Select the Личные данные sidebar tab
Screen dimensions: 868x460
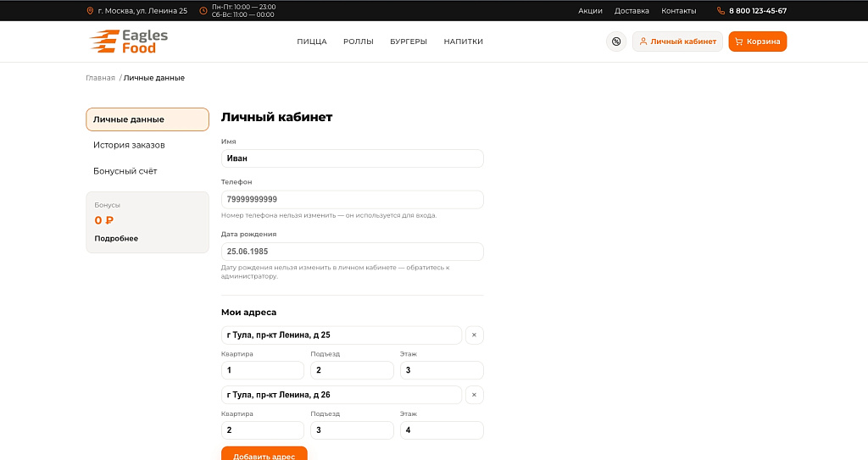coord(147,119)
